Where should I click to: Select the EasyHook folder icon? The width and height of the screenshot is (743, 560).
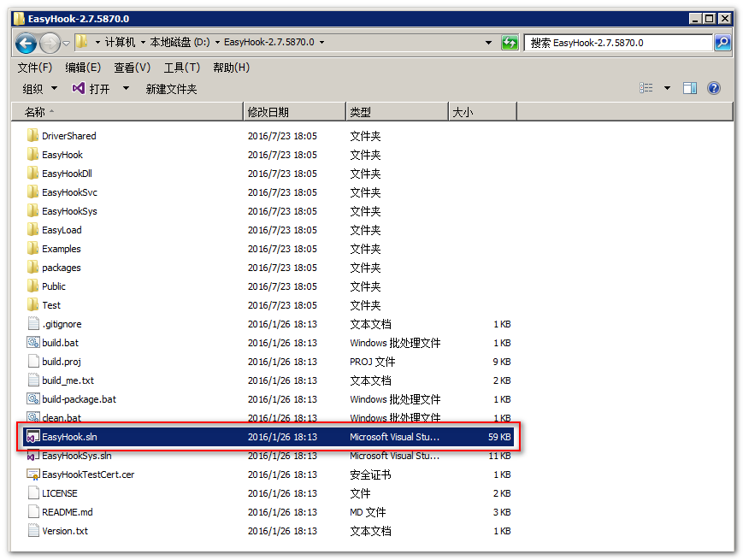tap(32, 155)
